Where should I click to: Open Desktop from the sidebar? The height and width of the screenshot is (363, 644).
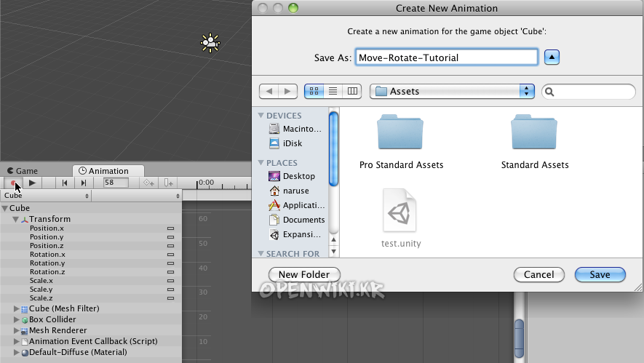pos(292,176)
